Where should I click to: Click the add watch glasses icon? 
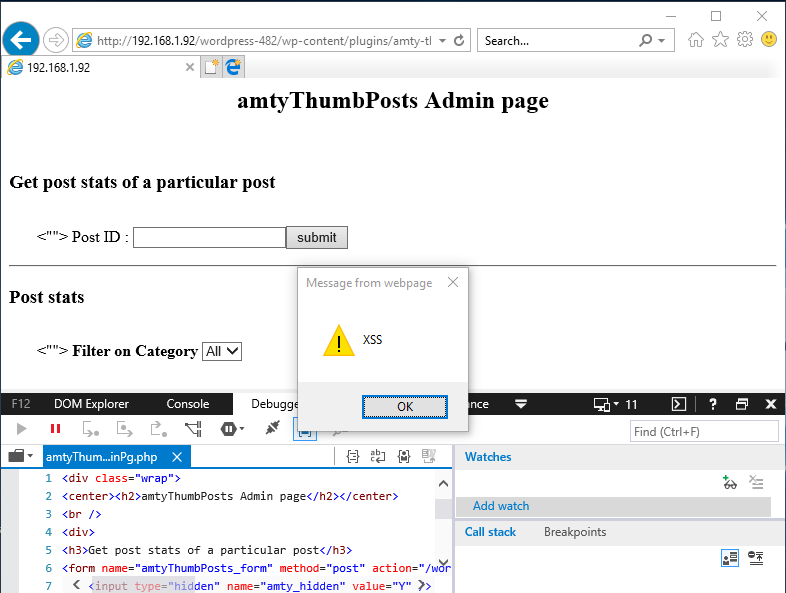click(730, 483)
